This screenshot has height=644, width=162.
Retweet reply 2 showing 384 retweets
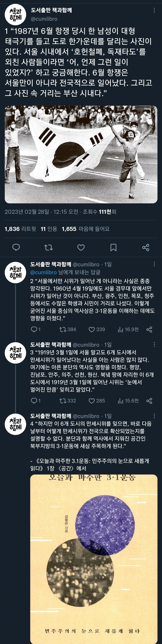click(x=68, y=330)
